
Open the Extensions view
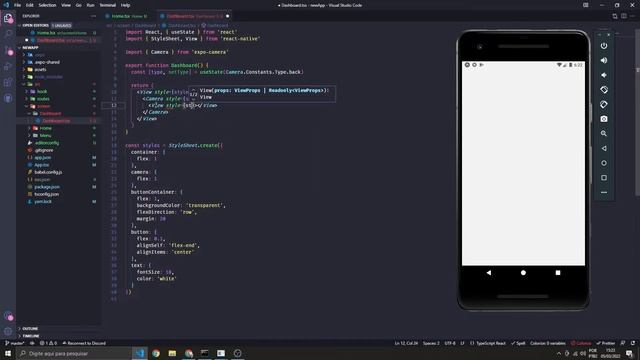pos(8,82)
